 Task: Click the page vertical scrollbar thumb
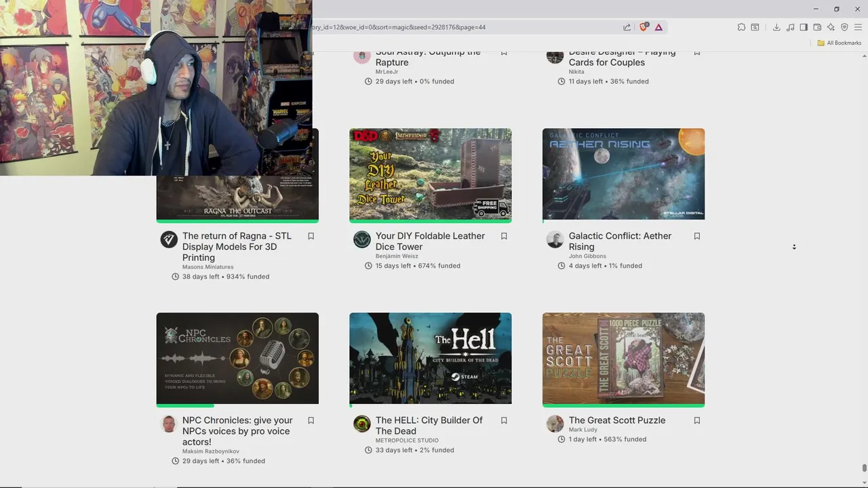coord(864,468)
